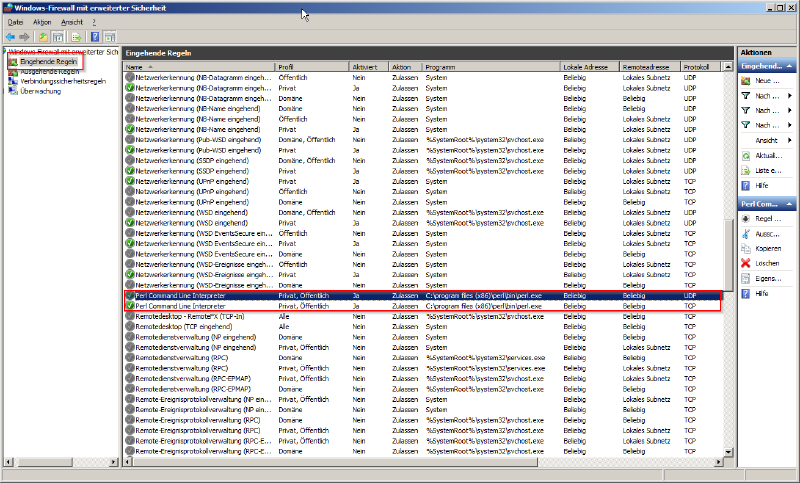
Task: Click 'Liste exportieren' action
Action: coord(746,170)
